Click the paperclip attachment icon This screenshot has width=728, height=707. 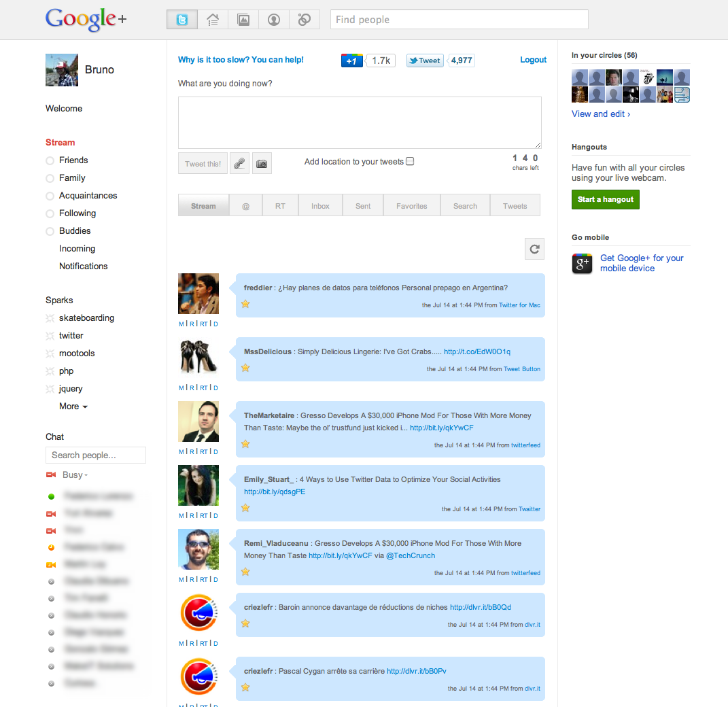(239, 162)
